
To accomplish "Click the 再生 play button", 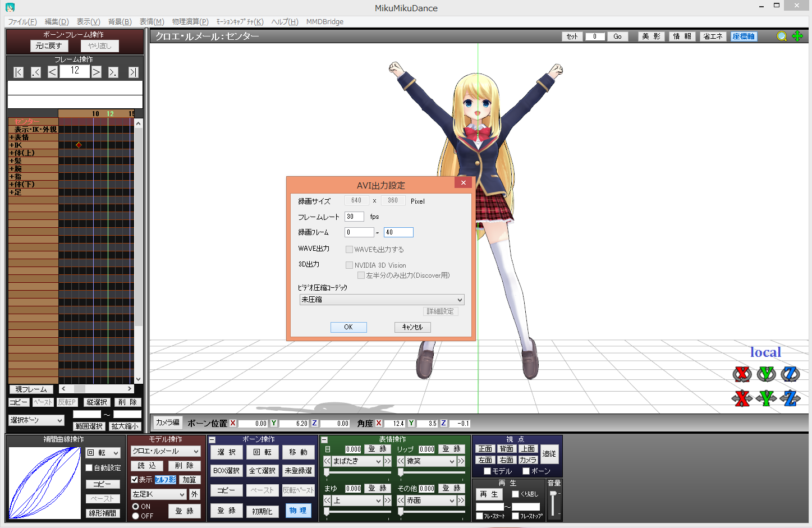I will pyautogui.click(x=489, y=494).
